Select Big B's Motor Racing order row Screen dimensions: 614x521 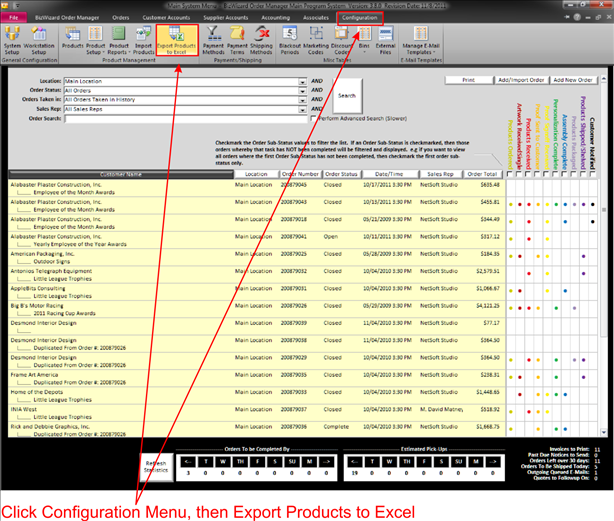coord(256,309)
